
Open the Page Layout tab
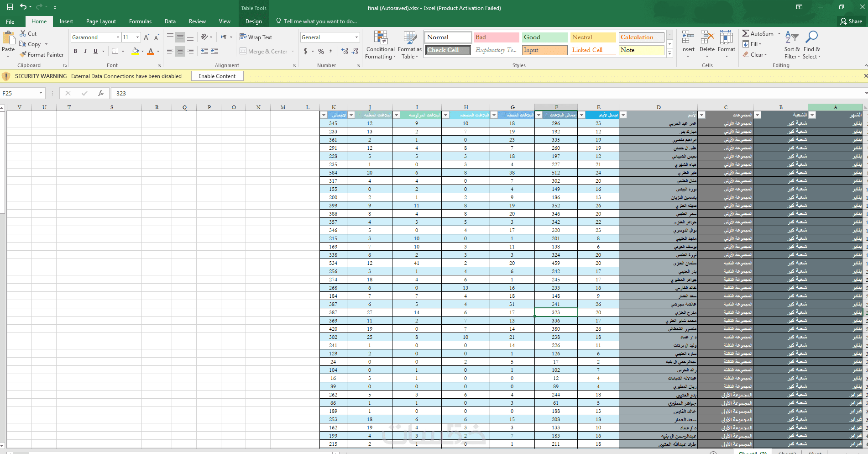[101, 21]
